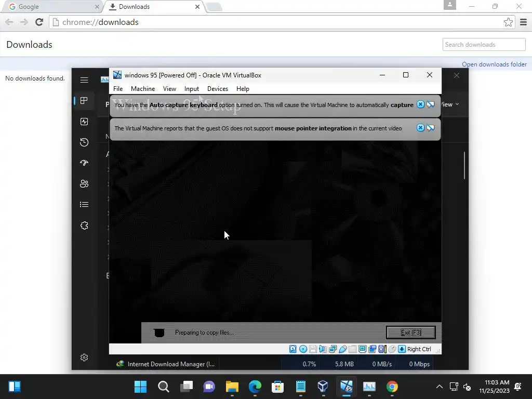
Task: Click the Chrome reload button
Action: 39,22
